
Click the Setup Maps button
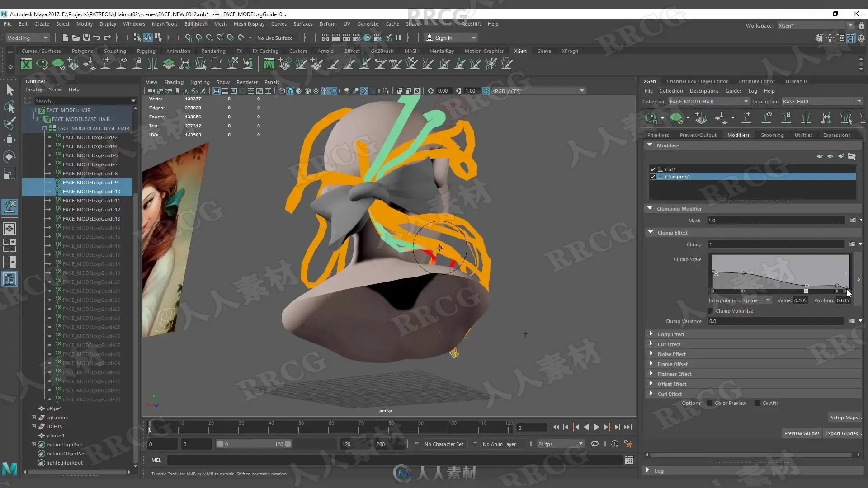click(x=845, y=418)
